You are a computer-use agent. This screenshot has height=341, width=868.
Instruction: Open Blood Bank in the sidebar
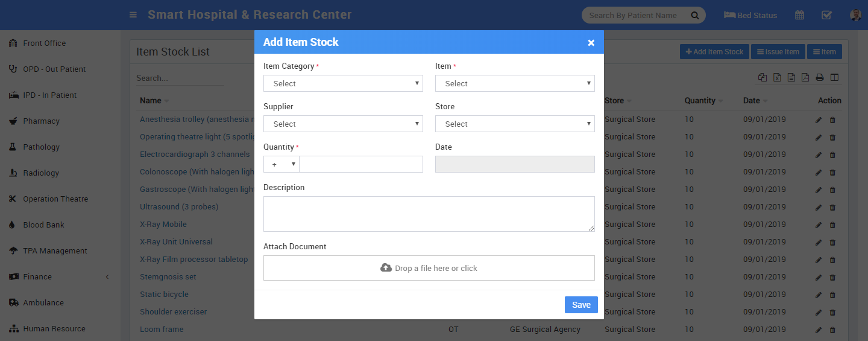[x=43, y=225]
